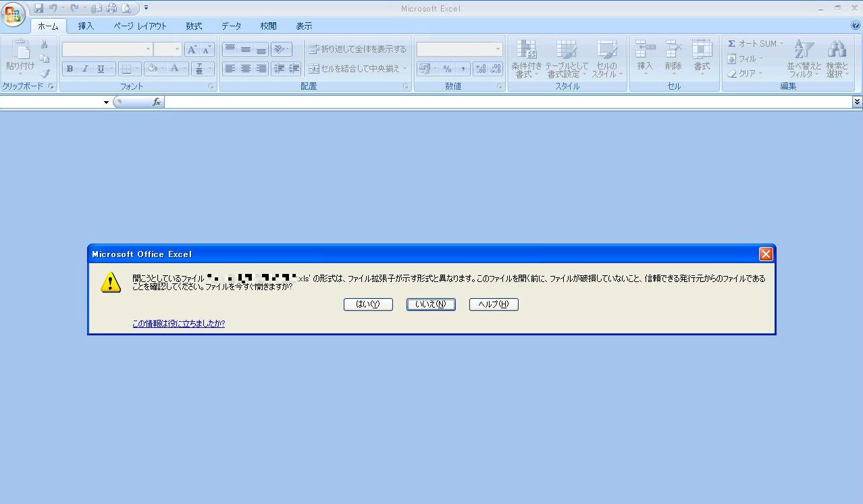The height and width of the screenshot is (504, 863).
Task: Toggle Align Text Right
Action: (x=261, y=69)
